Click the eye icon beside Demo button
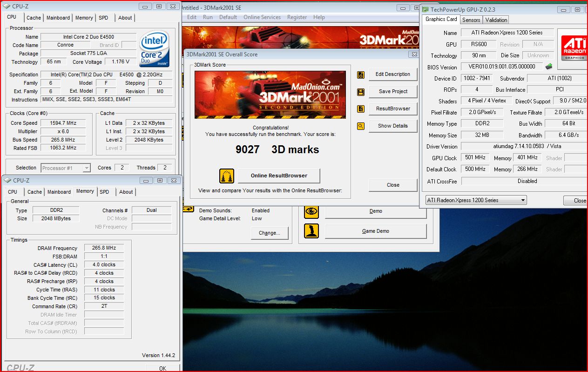This screenshot has height=372, width=588. point(311,211)
